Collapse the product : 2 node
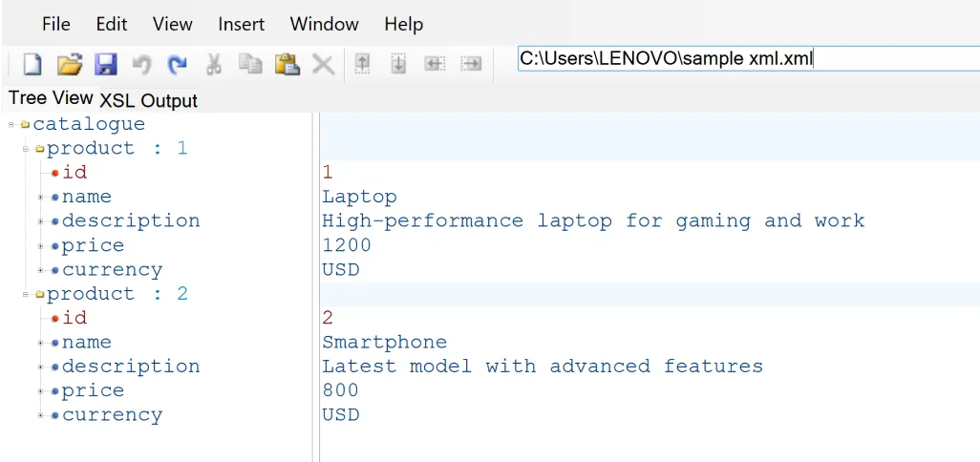This screenshot has height=462, width=980. click(26, 295)
